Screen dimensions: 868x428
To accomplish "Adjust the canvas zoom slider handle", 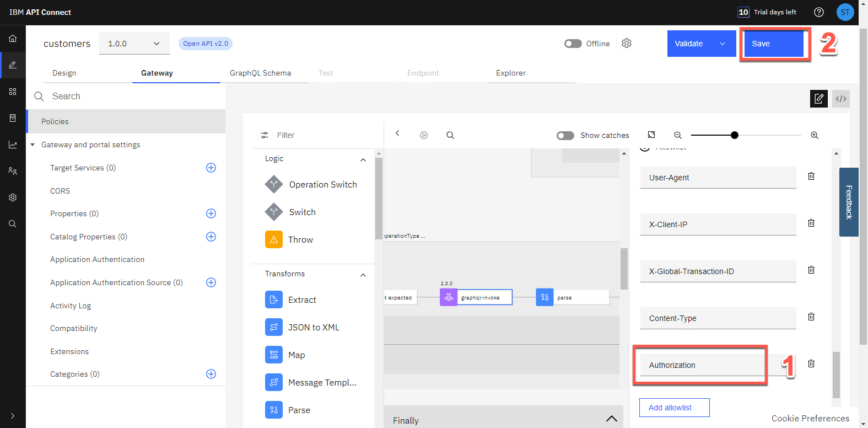I will coord(734,135).
